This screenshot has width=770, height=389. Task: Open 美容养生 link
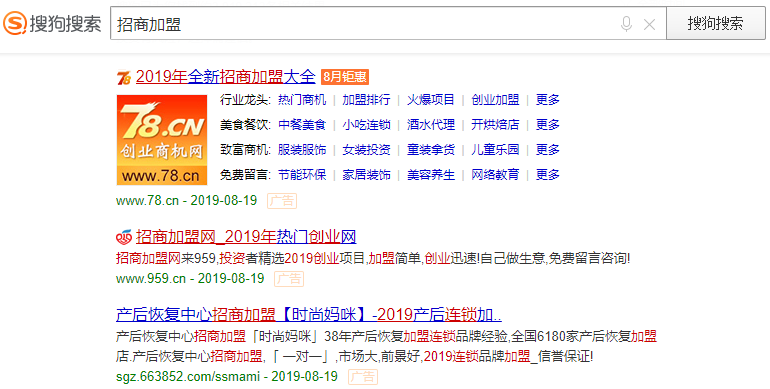(431, 174)
